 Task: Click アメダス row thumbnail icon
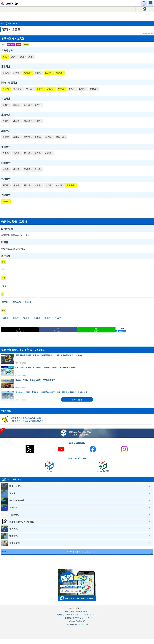pos(4,508)
